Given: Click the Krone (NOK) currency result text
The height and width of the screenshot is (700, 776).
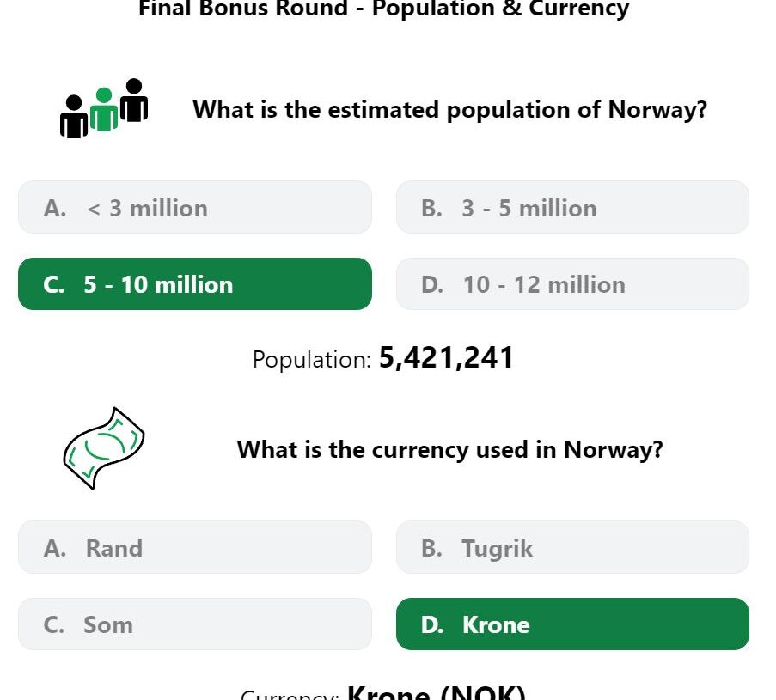Looking at the screenshot, I should pyautogui.click(x=437, y=691).
